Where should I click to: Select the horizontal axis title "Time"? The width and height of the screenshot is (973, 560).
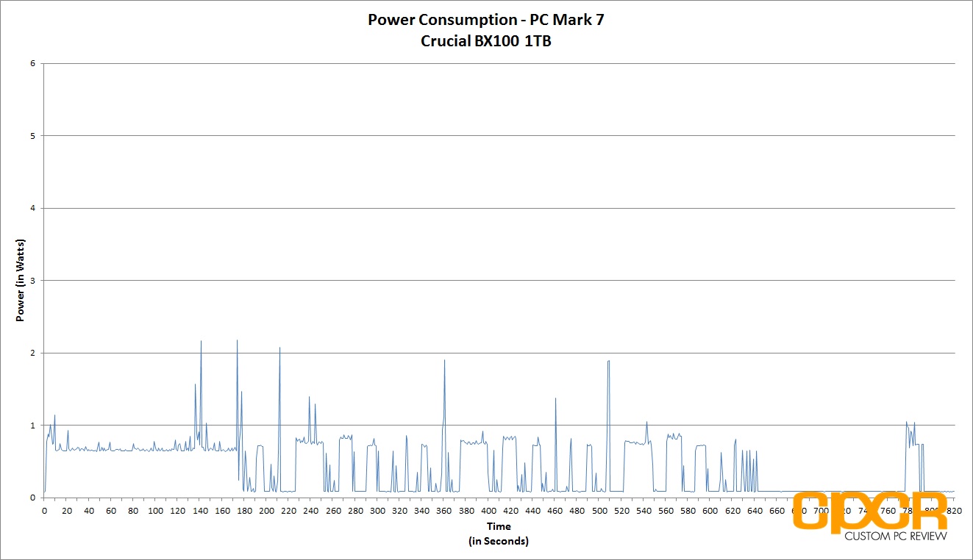click(x=499, y=526)
